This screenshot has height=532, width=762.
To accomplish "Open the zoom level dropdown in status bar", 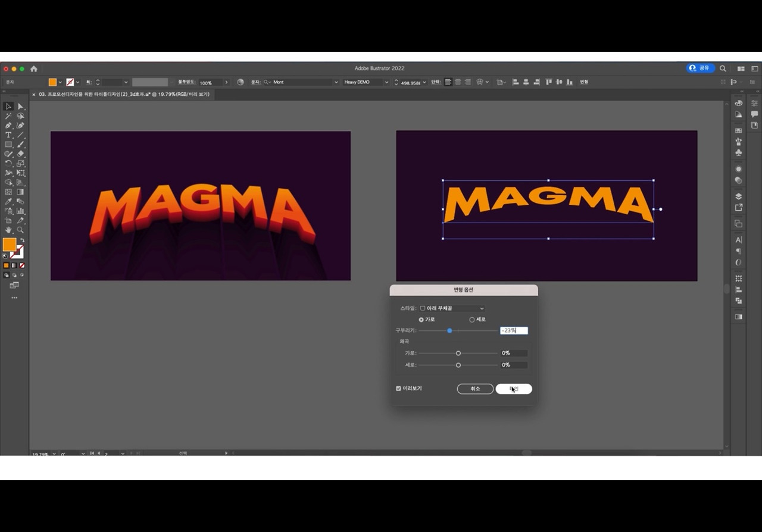I will [54, 453].
